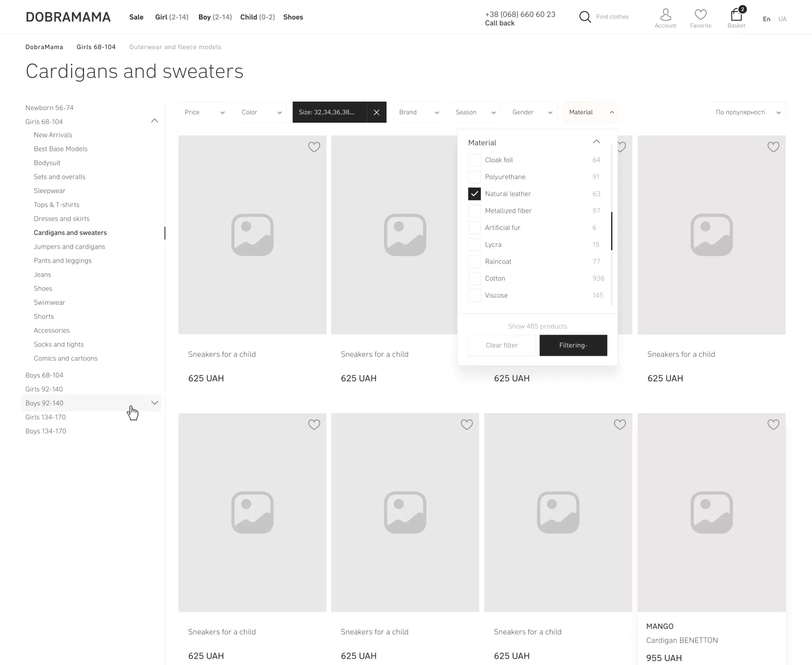The height and width of the screenshot is (665, 812).
Task: Expand the Boys 92-140 category
Action: click(154, 403)
